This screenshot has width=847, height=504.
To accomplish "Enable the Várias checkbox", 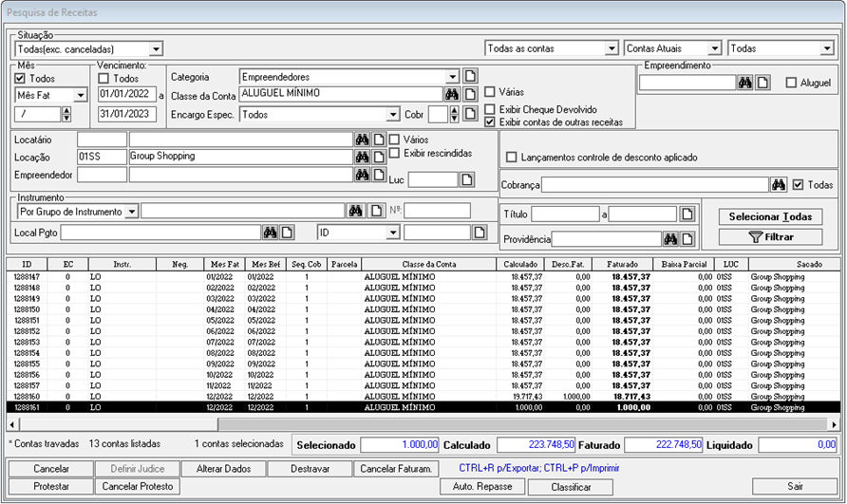I will pos(490,91).
